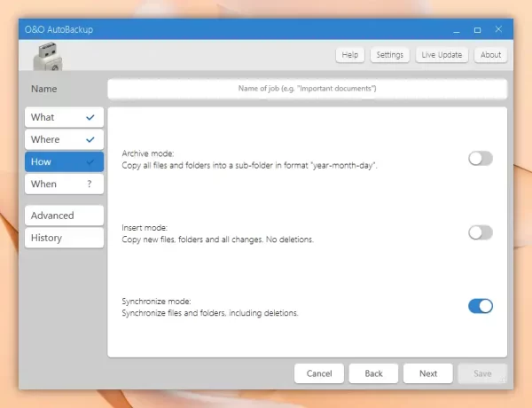Disable the Synchronize mode toggle
The width and height of the screenshot is (532, 408).
pos(481,306)
